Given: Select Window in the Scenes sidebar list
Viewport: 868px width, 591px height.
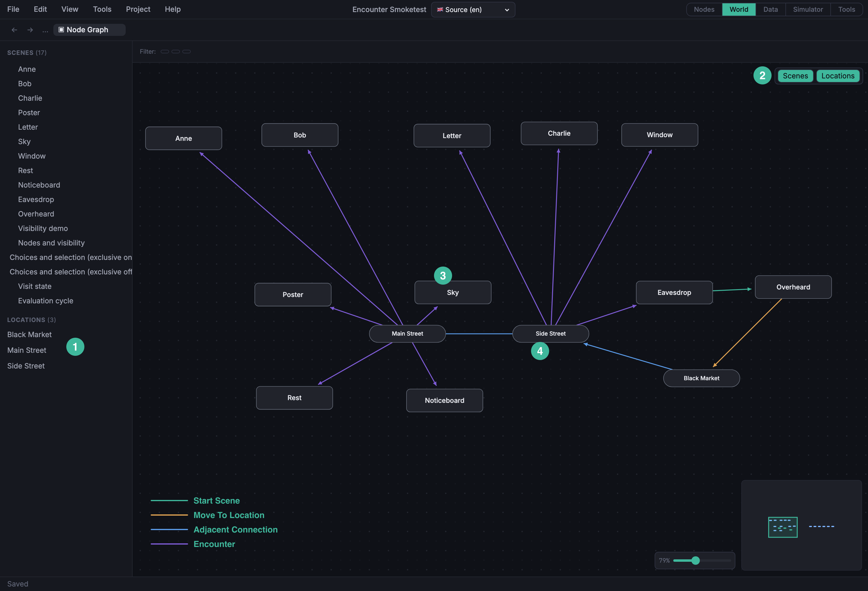Looking at the screenshot, I should 32,156.
